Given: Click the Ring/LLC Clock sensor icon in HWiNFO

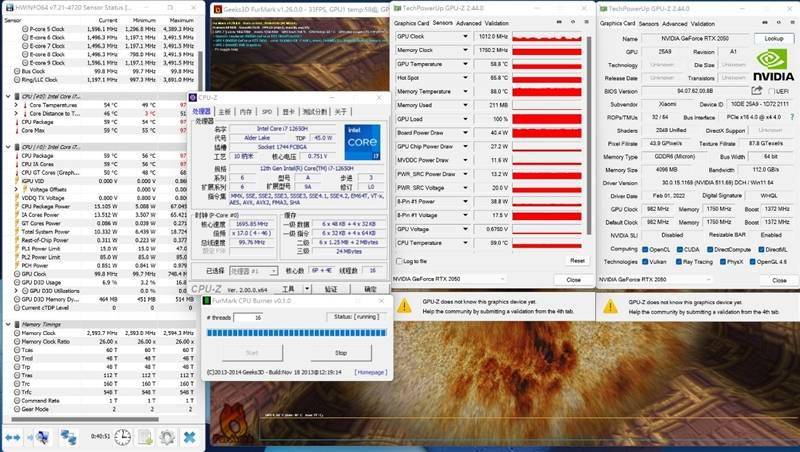Looking at the screenshot, I should click(17, 80).
